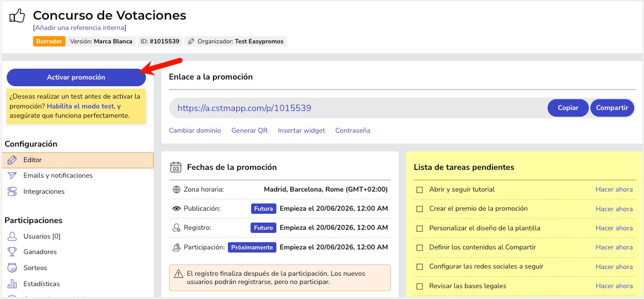644x299 pixels.
Task: Check the Definir los contenidos al Compartir task
Action: click(x=420, y=247)
